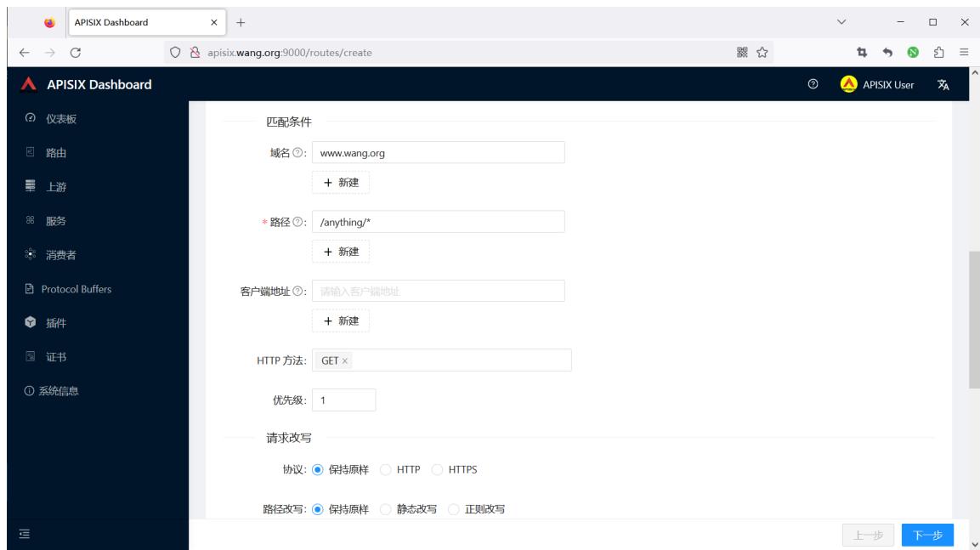The height and width of the screenshot is (550, 980).
Task: Bookmark this page with the star icon
Action: (762, 53)
